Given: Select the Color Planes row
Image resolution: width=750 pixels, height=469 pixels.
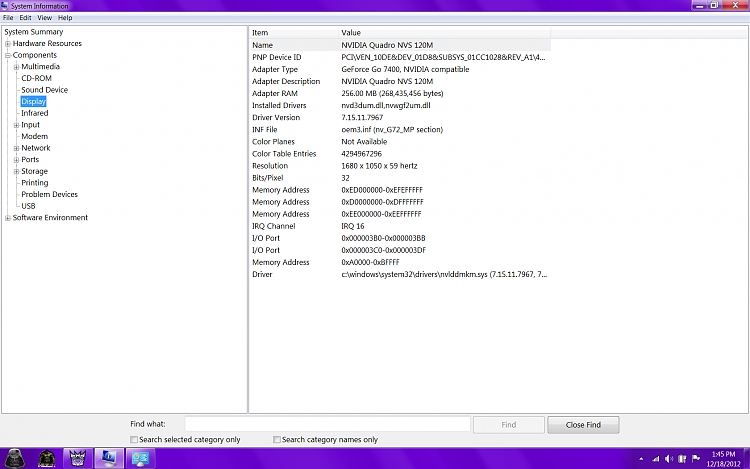Looking at the screenshot, I should pos(400,142).
